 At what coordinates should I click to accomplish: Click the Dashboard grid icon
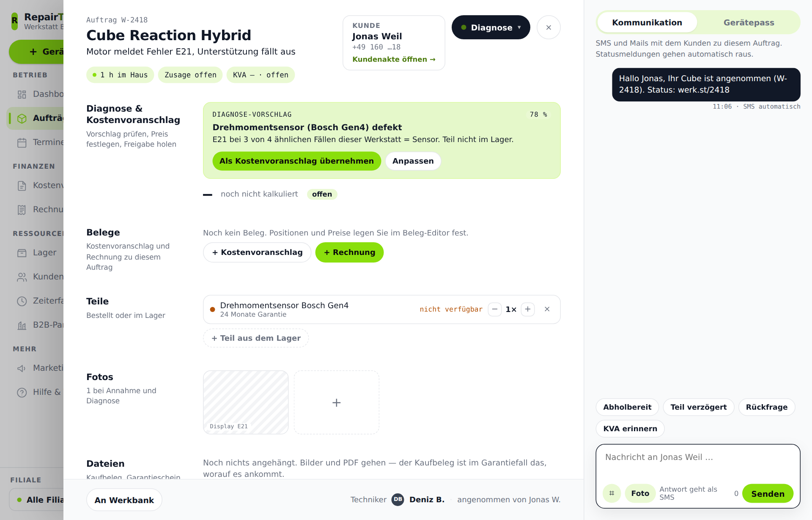tap(22, 94)
